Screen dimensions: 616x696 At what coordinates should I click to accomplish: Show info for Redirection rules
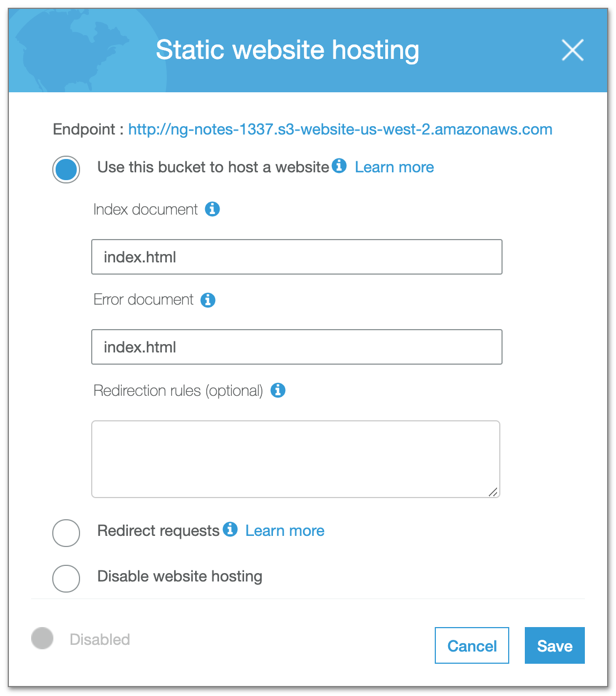[278, 390]
